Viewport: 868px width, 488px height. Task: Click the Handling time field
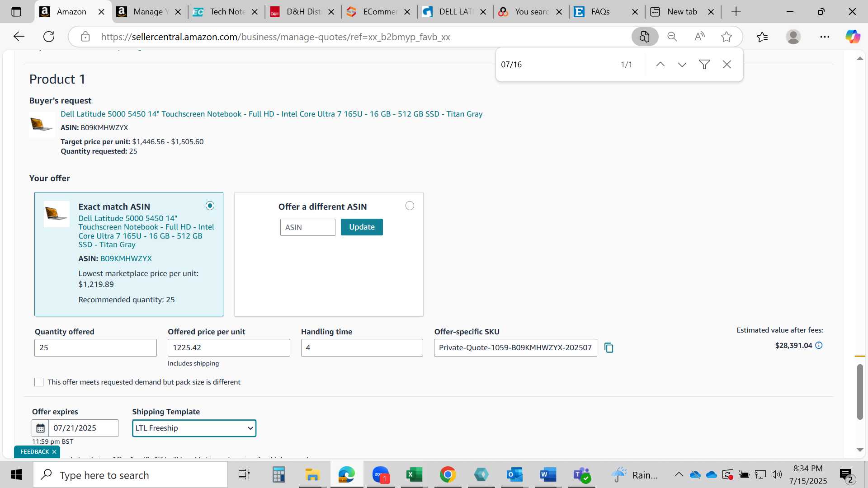click(362, 347)
